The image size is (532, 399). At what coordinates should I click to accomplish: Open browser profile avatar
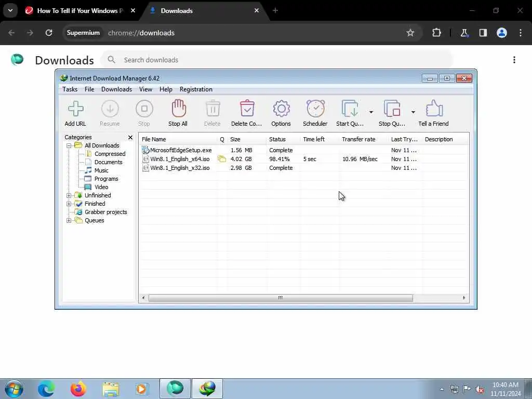502,33
